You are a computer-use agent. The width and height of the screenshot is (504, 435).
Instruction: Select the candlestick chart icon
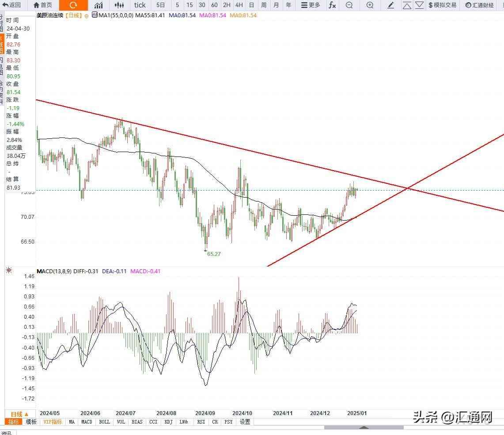click(x=119, y=5)
